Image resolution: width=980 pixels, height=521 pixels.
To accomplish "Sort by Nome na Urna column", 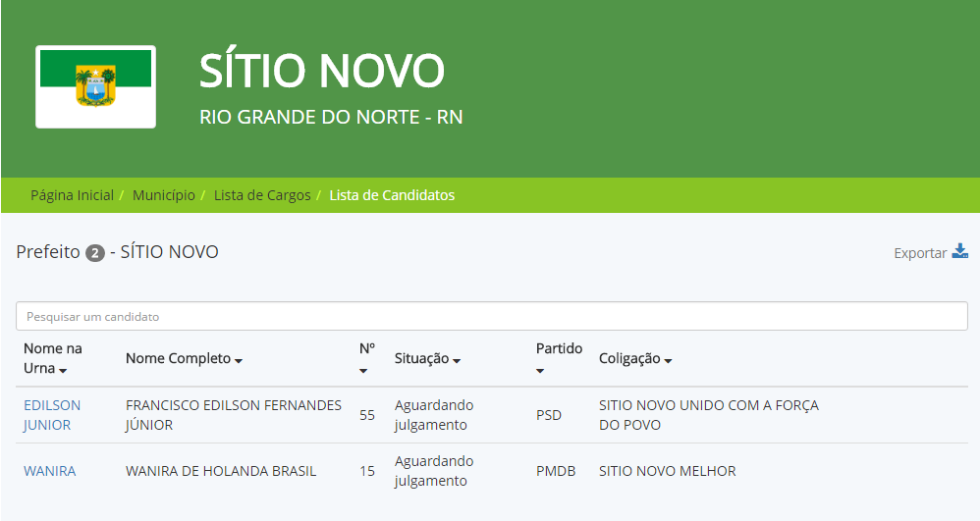I will [x=53, y=359].
